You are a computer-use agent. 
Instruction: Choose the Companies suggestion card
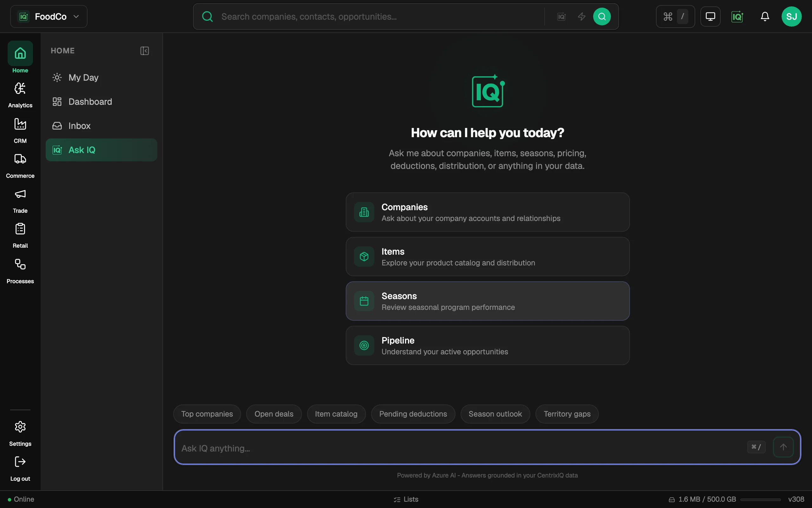[x=488, y=212]
